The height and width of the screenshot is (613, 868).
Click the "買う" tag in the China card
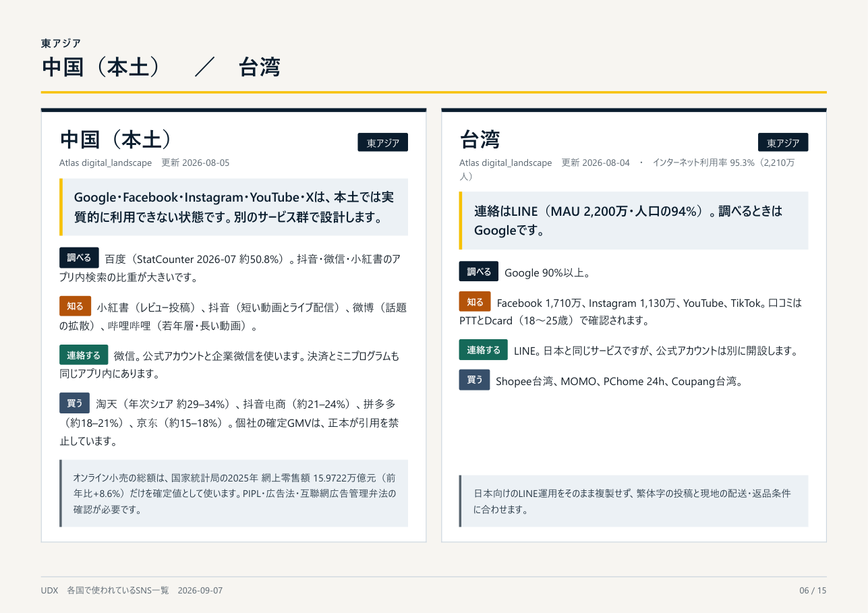pos(75,403)
